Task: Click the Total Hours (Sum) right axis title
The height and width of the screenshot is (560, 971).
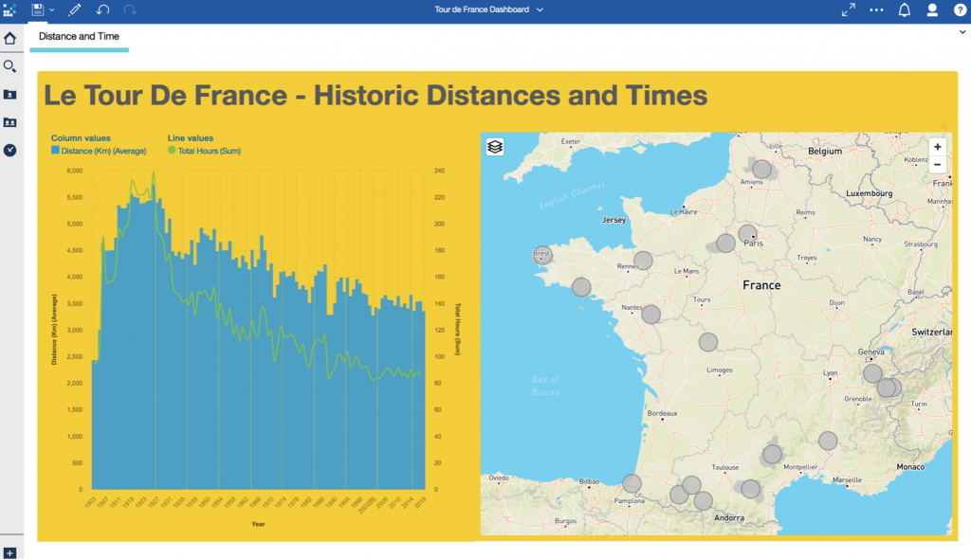Action: point(458,329)
